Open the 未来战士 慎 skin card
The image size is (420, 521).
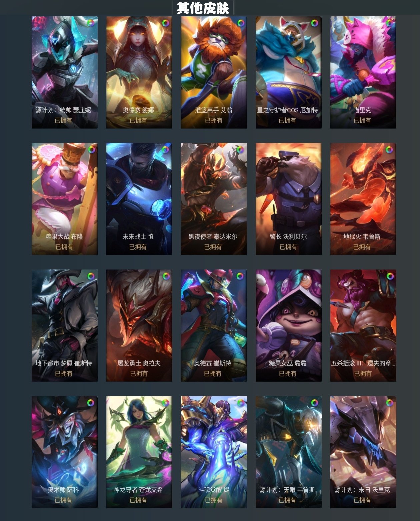tap(139, 199)
